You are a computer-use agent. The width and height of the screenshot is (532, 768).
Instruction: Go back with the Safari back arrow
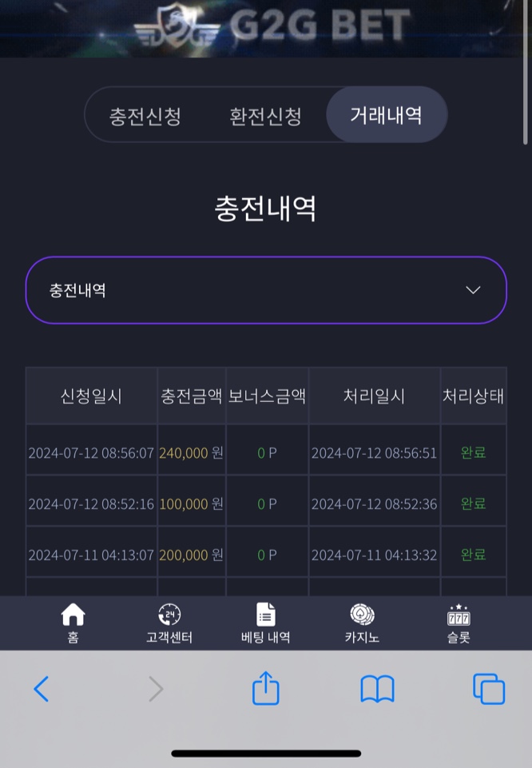[x=42, y=689]
